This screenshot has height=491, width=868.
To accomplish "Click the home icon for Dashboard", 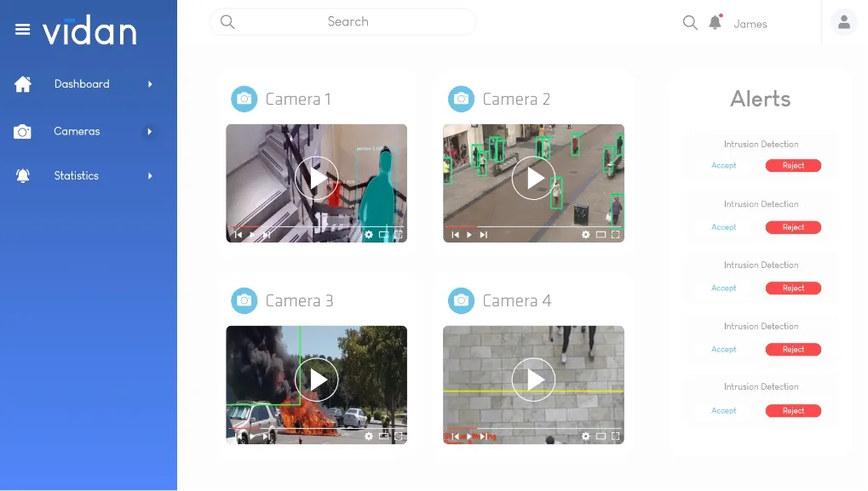I will click(21, 83).
